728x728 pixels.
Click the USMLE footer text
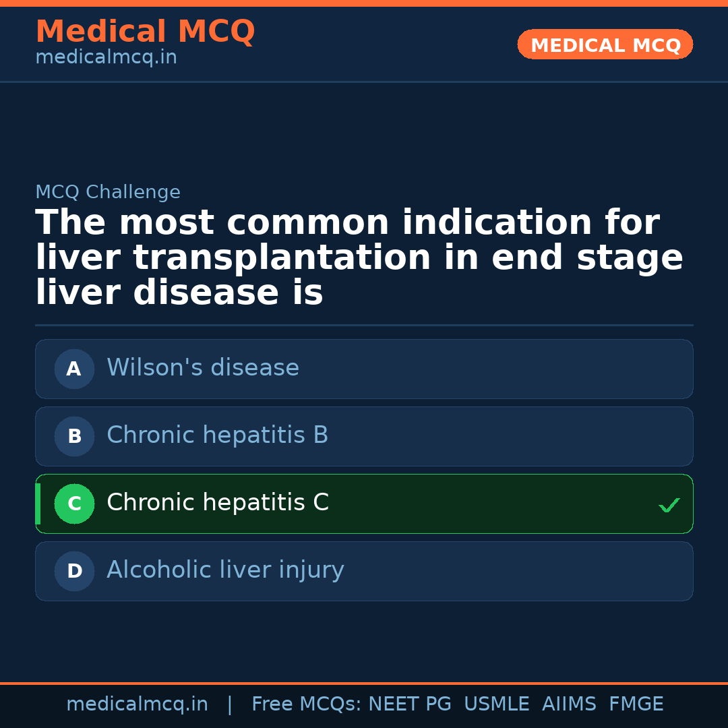coord(496,704)
